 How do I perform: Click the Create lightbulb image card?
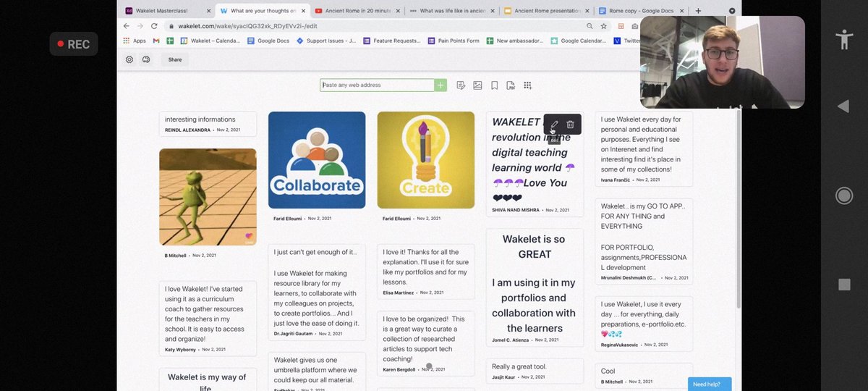(x=426, y=160)
